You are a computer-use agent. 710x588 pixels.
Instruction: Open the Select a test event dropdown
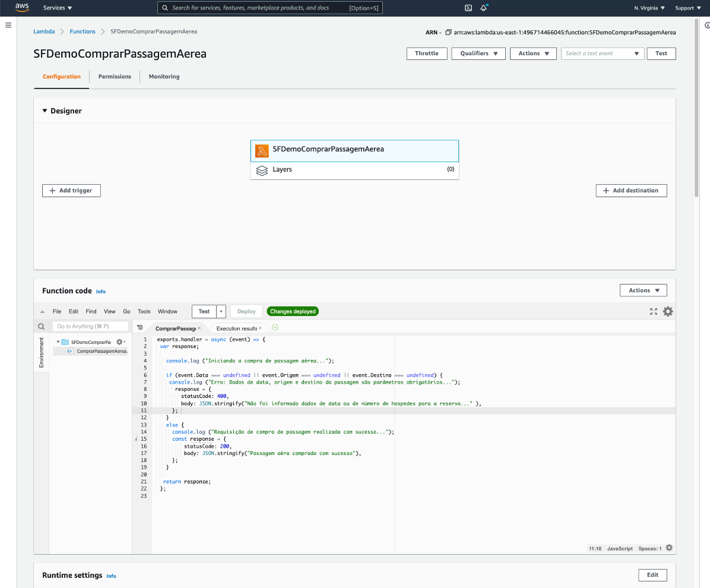pos(603,53)
